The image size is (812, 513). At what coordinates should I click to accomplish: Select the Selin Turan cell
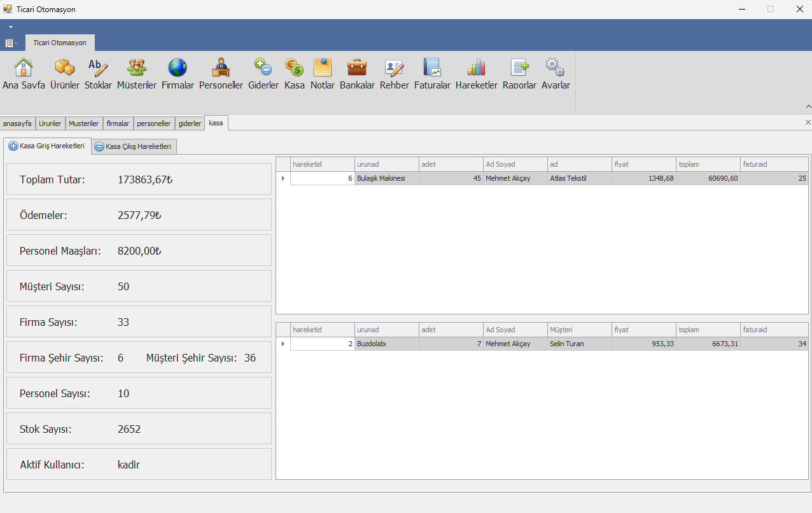(580, 344)
